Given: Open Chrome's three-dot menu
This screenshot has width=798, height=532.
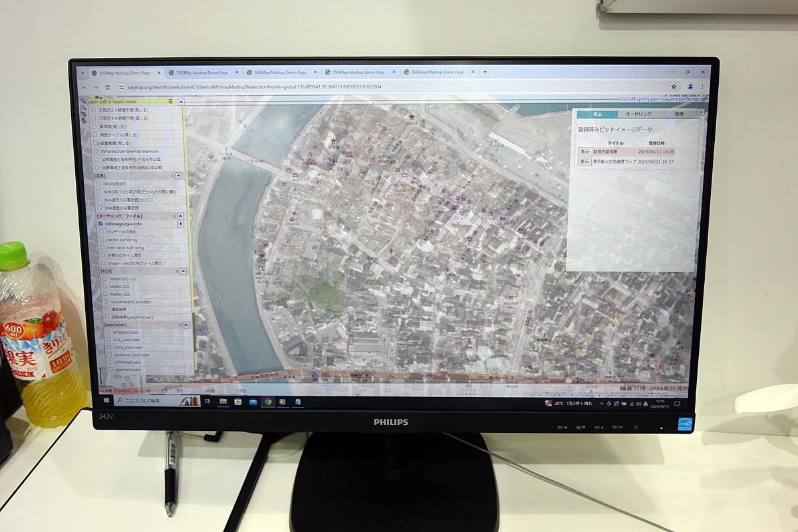Looking at the screenshot, I should [702, 86].
